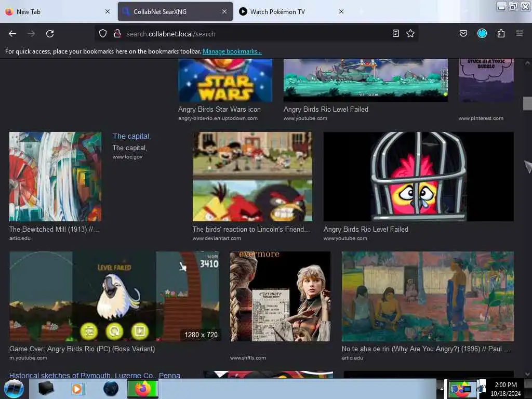Open the Why Are You Angry painting
The image size is (532, 399).
click(428, 296)
